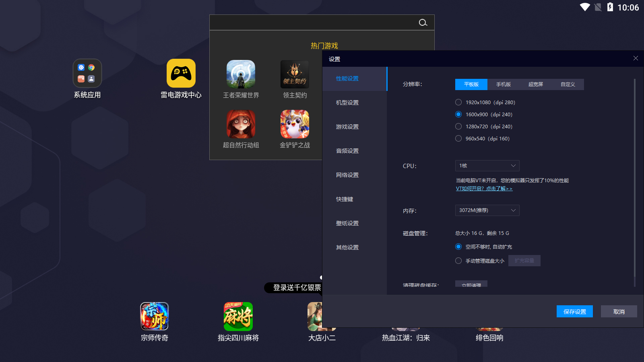644x362 pixels.
Task: Switch to the 超宽屏 resolution tab
Action: click(x=536, y=84)
